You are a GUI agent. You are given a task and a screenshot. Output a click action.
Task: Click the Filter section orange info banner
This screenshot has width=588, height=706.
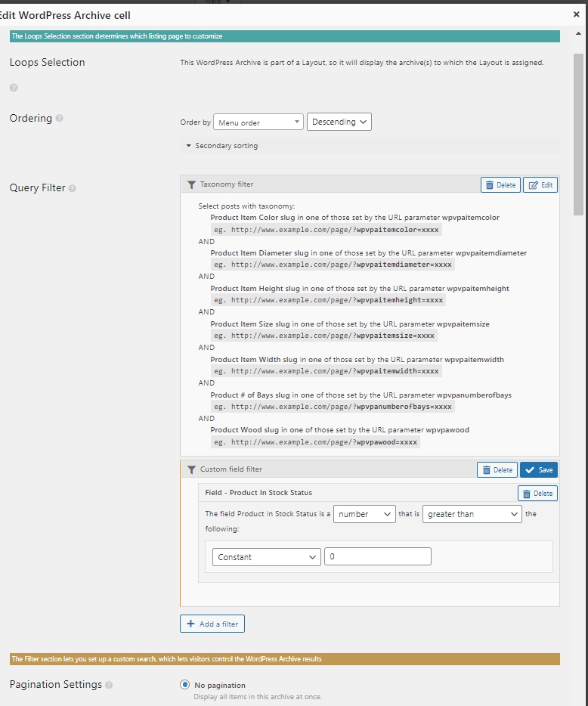(284, 658)
